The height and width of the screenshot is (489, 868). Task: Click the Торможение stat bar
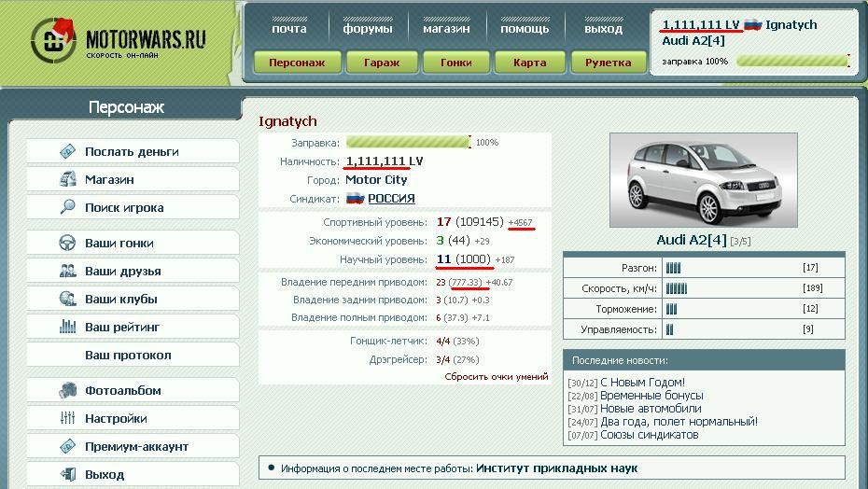tap(671, 309)
